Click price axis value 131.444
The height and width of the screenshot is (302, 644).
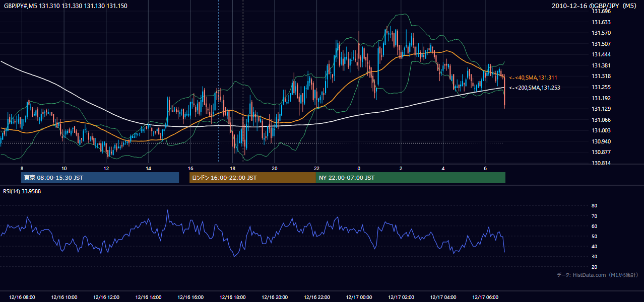pyautogui.click(x=601, y=54)
